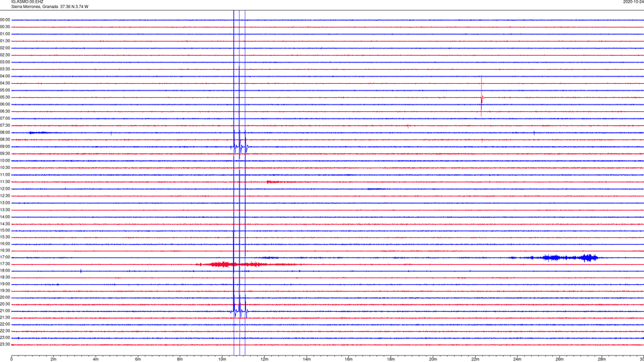
Task: Click the 26m axis tick label
Action: [x=559, y=359]
